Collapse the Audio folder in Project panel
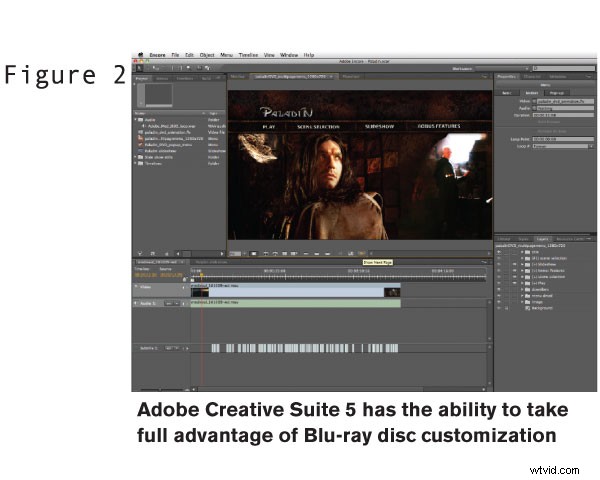 135,120
